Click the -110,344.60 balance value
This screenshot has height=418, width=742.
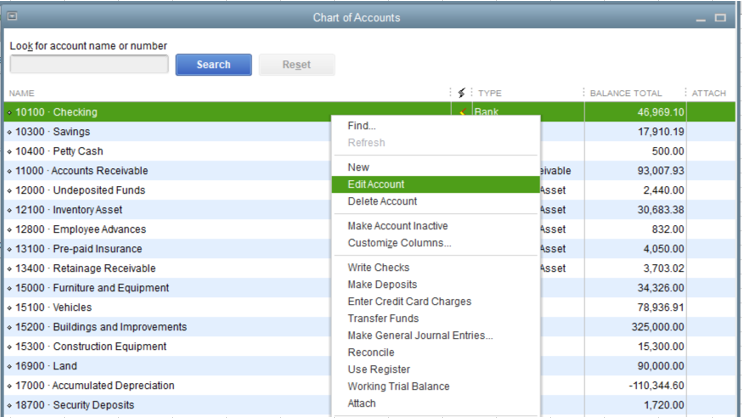pos(656,385)
